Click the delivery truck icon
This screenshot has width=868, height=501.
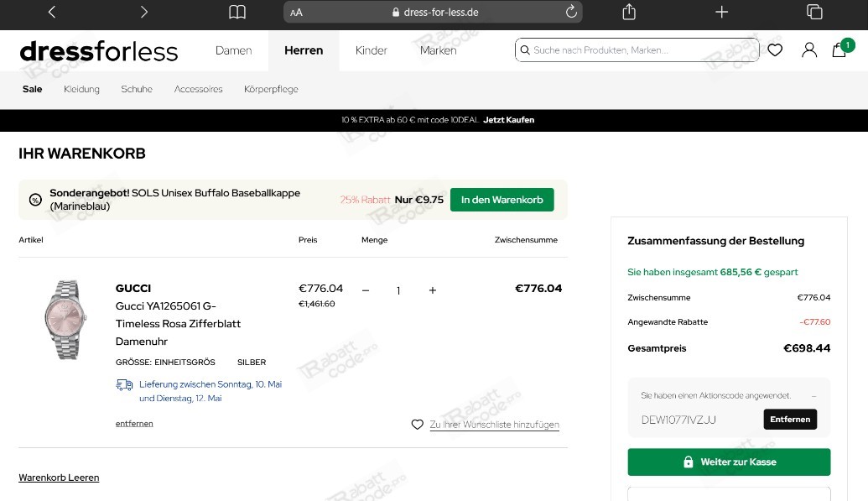[x=124, y=384]
